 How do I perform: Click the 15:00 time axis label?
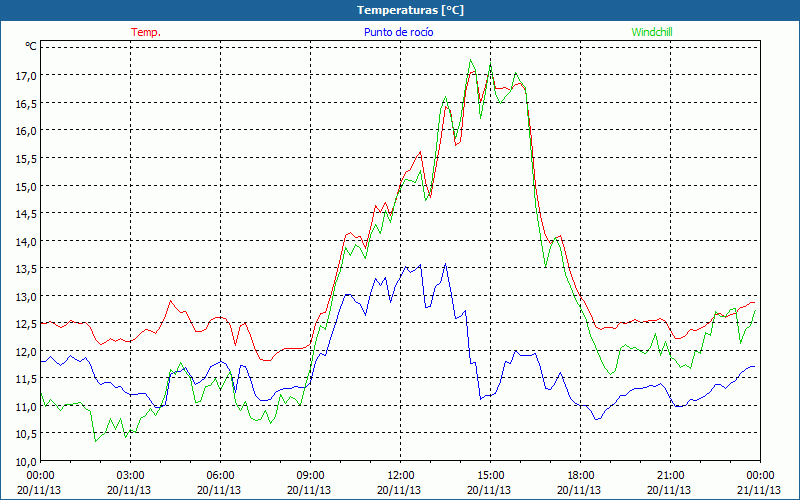click(490, 475)
